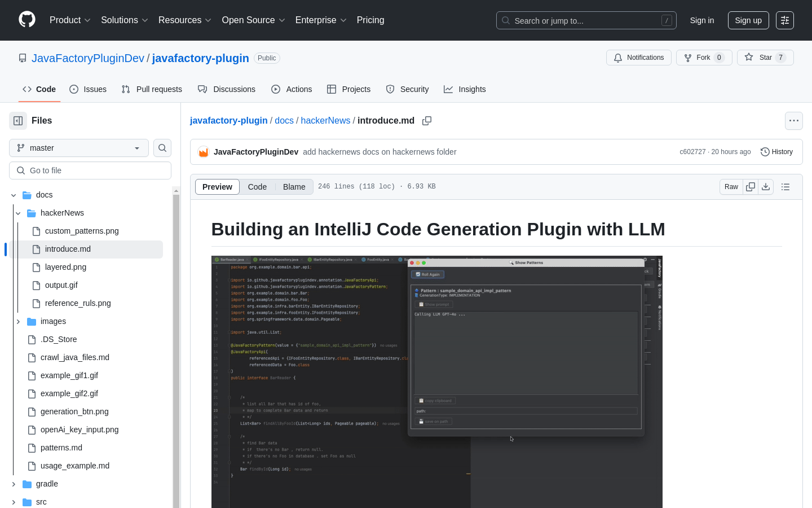Open the Raw file view
The image size is (812, 508).
click(x=731, y=187)
